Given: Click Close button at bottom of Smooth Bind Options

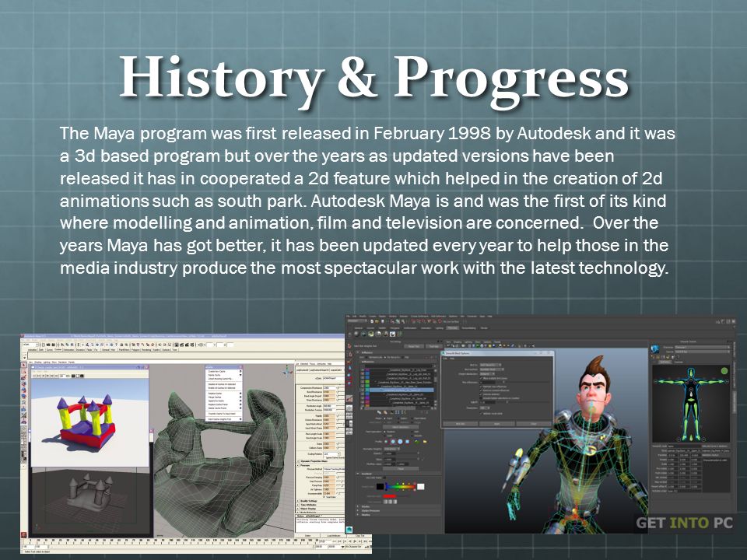Looking at the screenshot, I should point(533,423).
